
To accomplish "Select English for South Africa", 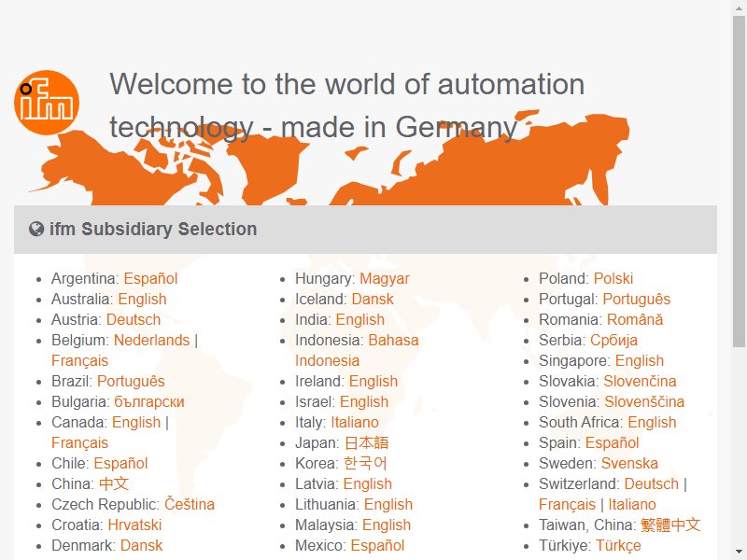I will point(652,422).
